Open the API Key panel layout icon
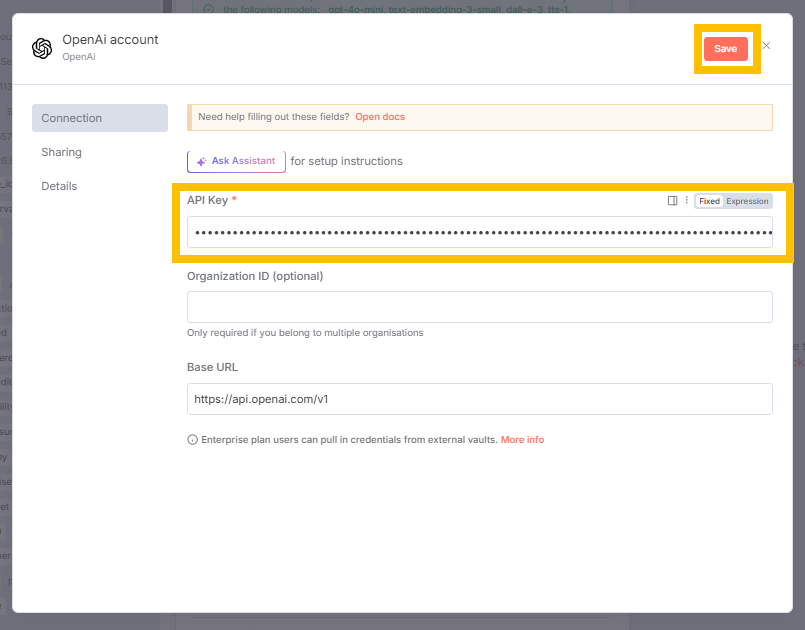Image resolution: width=805 pixels, height=630 pixels. point(672,201)
